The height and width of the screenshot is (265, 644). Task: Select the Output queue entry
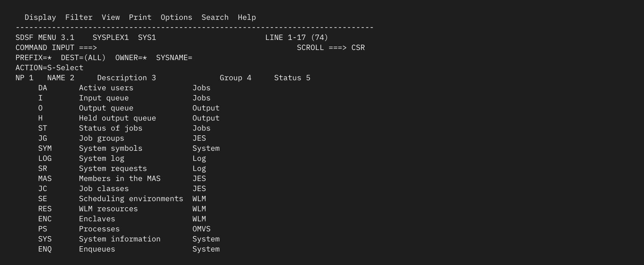pos(106,108)
